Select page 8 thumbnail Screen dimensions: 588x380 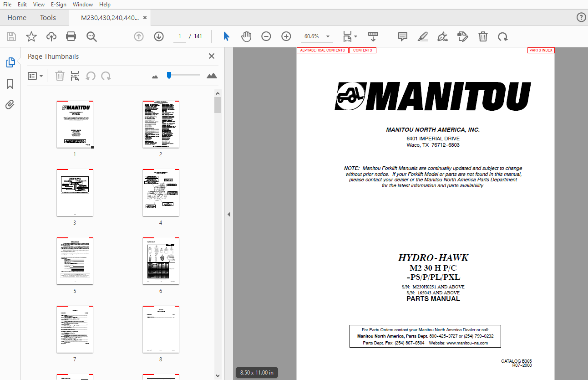[x=161, y=329]
